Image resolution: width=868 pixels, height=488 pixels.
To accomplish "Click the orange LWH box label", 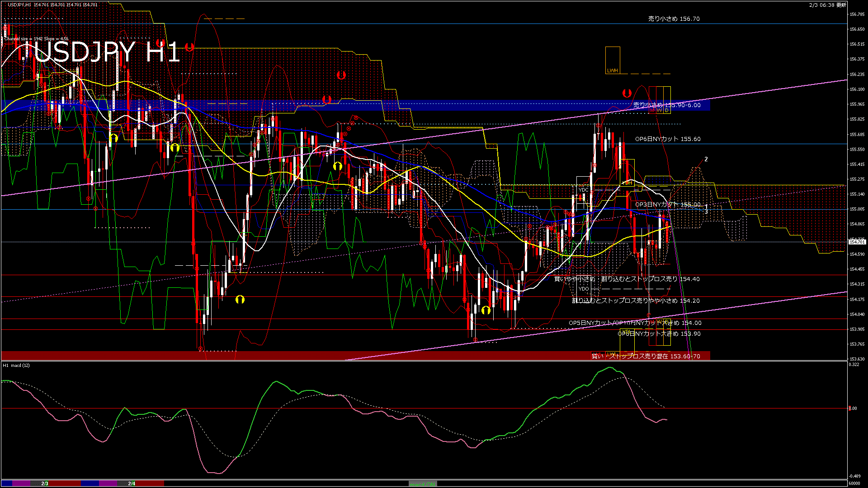I will point(612,70).
